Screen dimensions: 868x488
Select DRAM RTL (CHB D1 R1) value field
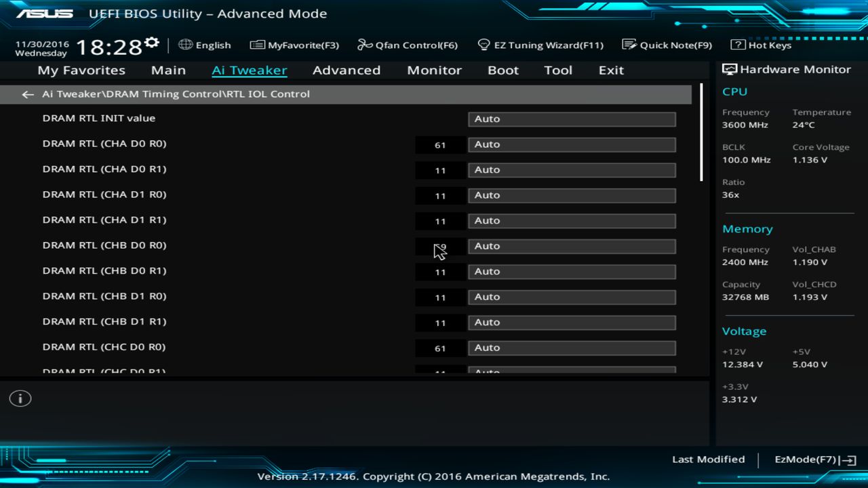point(440,322)
